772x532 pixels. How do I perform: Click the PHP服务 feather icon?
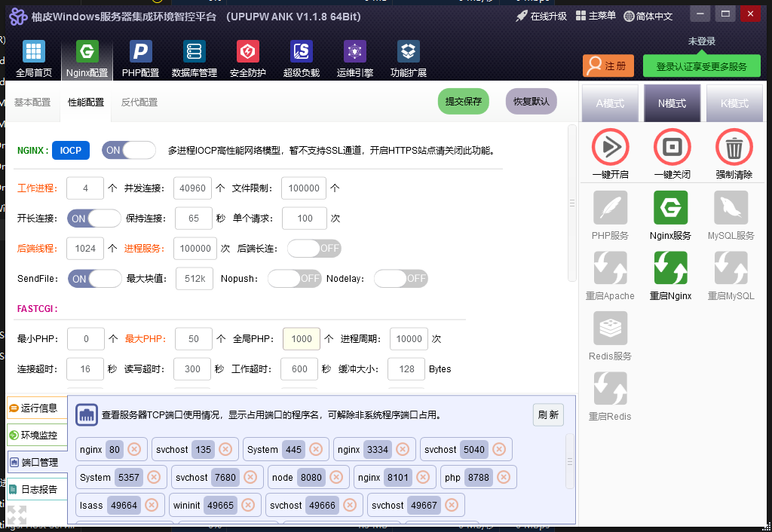610,208
